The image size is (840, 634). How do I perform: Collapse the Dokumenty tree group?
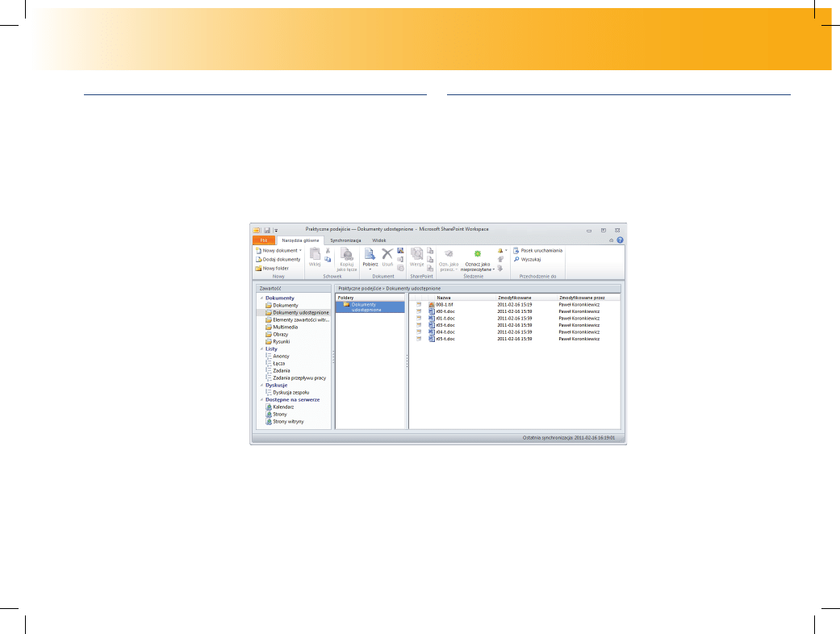click(261, 298)
